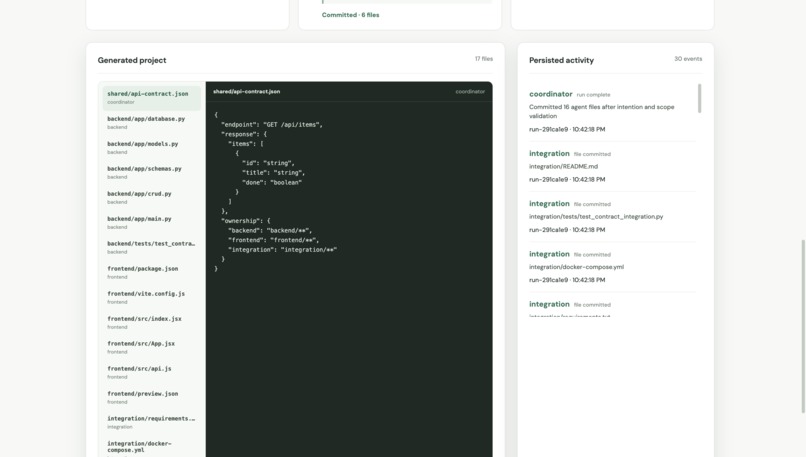Click test_contract_integration.py activity entry
This screenshot has height=457, width=806.
pyautogui.click(x=612, y=216)
